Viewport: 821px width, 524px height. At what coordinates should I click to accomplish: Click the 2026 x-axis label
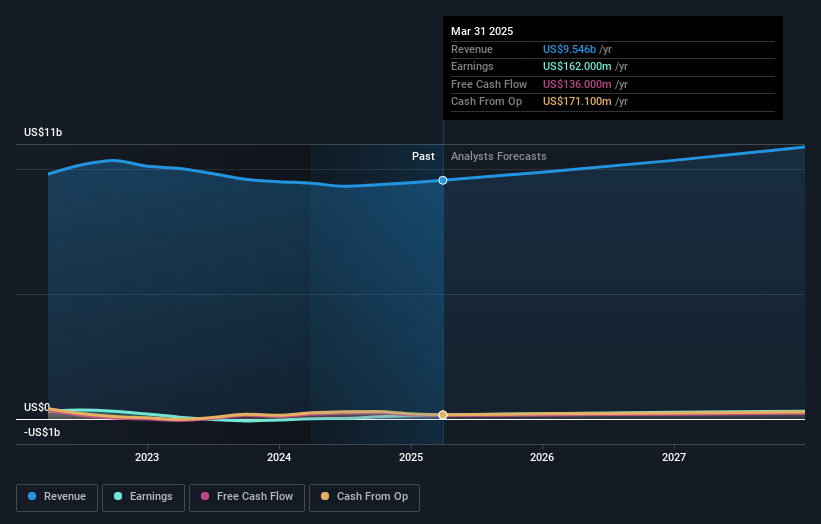click(542, 457)
